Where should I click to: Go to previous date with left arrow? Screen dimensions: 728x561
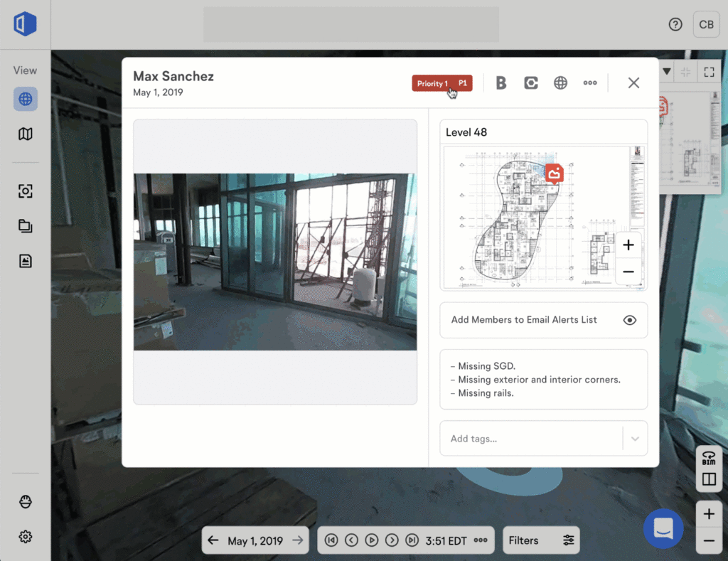[213, 540]
